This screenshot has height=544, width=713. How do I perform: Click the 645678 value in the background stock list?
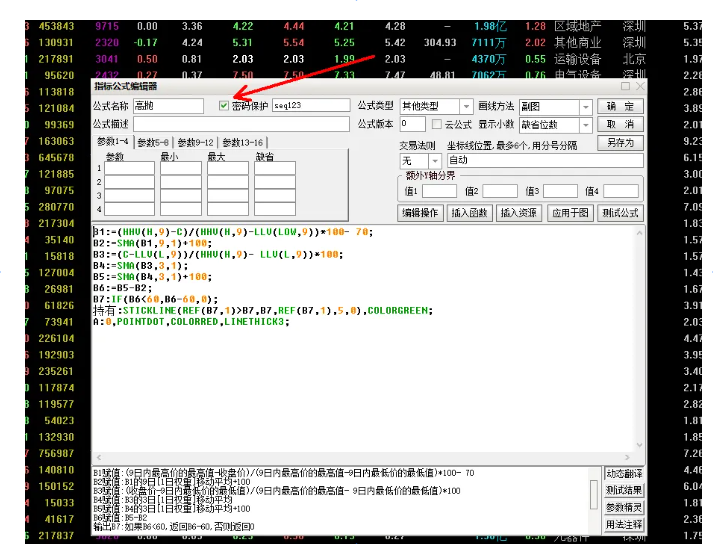point(56,158)
